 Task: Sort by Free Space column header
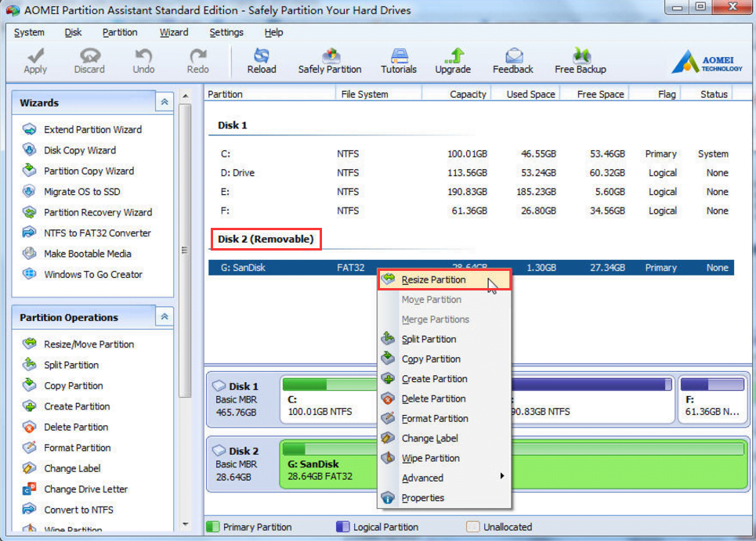595,94
